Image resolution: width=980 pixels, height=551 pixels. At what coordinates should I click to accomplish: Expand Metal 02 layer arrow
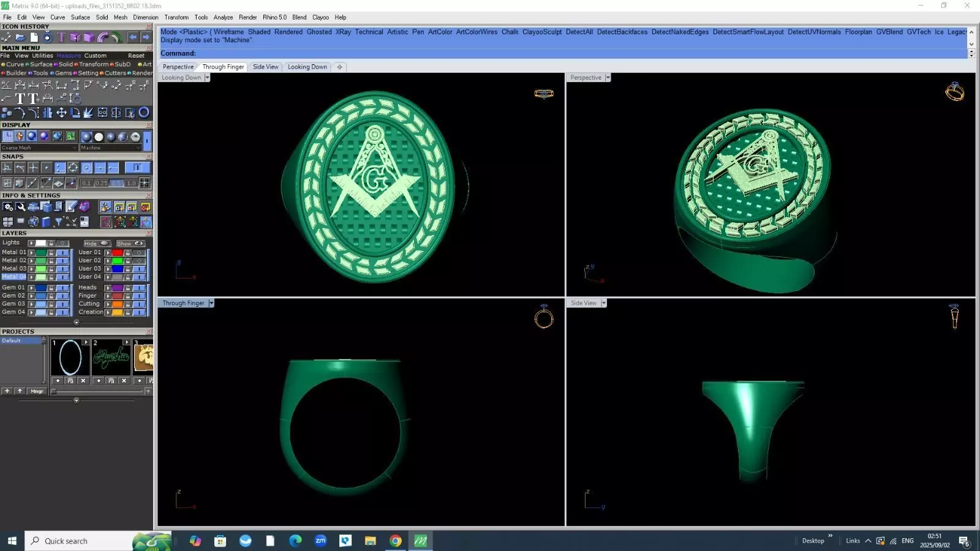[31, 261]
